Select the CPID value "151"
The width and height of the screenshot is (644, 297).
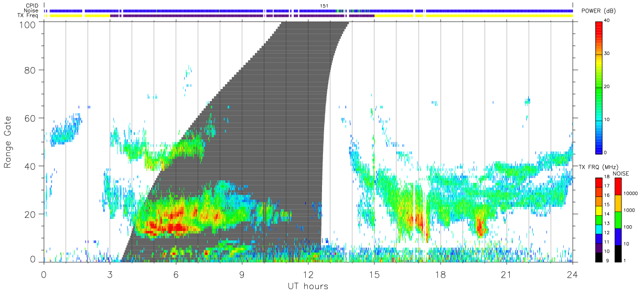(x=324, y=6)
